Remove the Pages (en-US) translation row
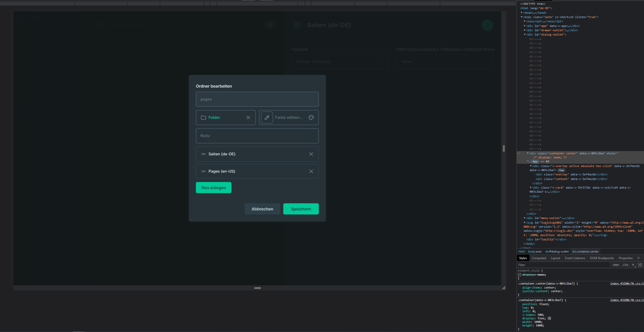The image size is (644, 332). (311, 171)
